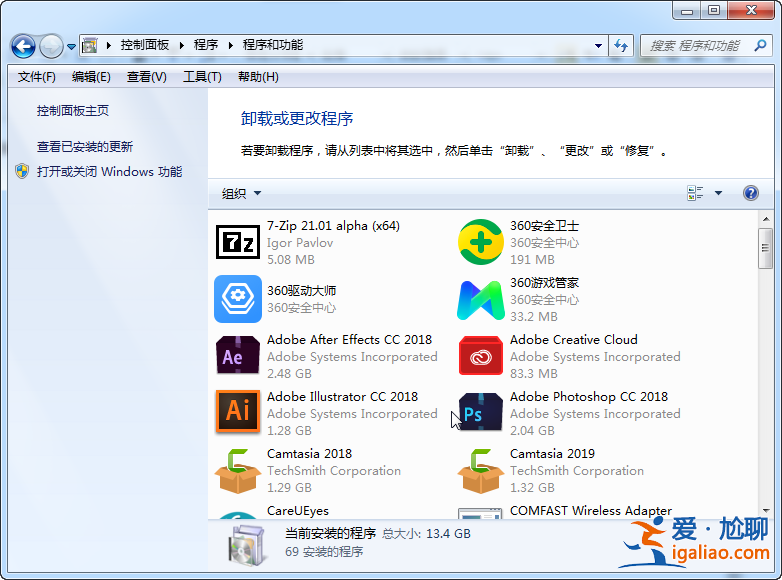Open the 查看(V) menu

[147, 77]
